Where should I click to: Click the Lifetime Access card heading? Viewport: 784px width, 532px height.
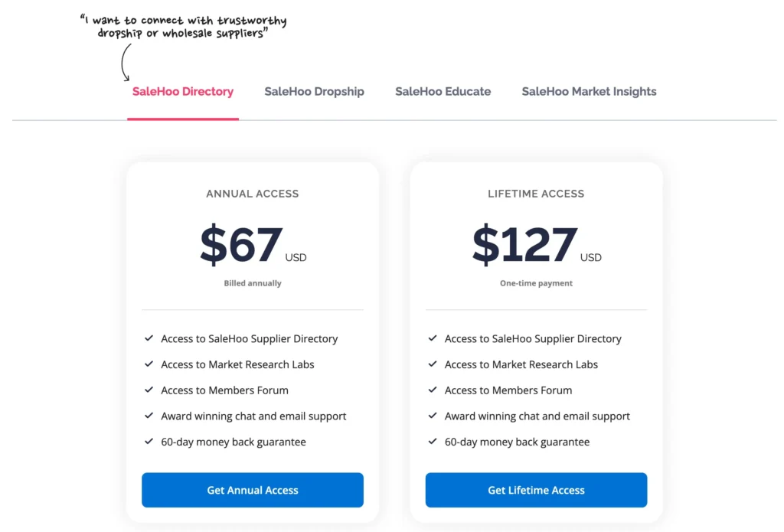(x=536, y=194)
